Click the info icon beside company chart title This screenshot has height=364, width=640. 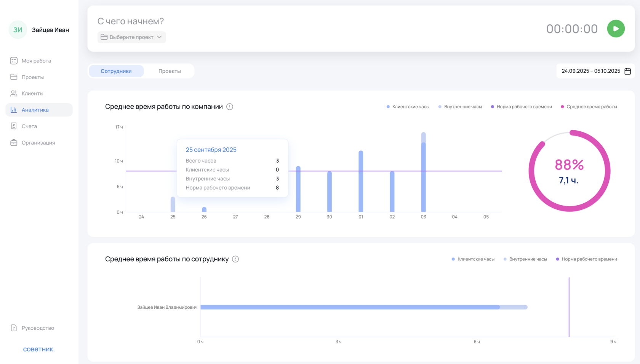230,107
